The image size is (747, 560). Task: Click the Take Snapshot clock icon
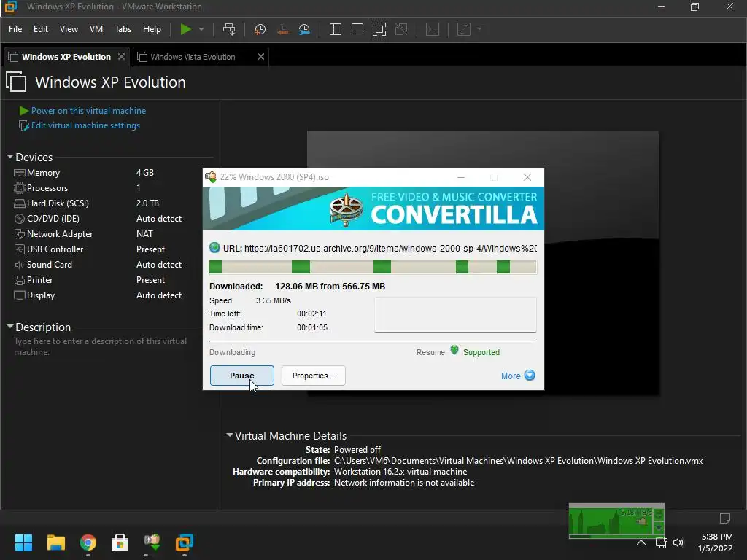pyautogui.click(x=260, y=29)
